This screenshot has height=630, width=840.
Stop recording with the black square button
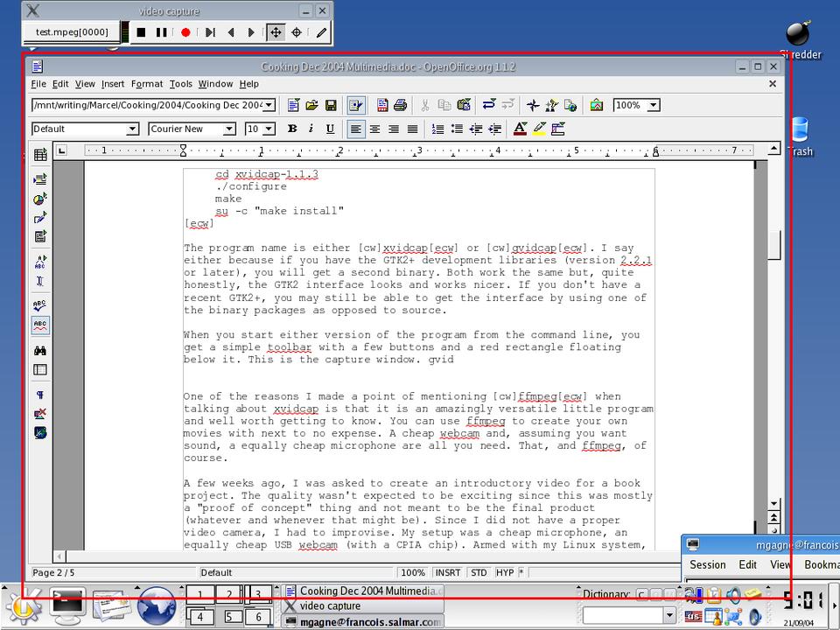point(141,32)
